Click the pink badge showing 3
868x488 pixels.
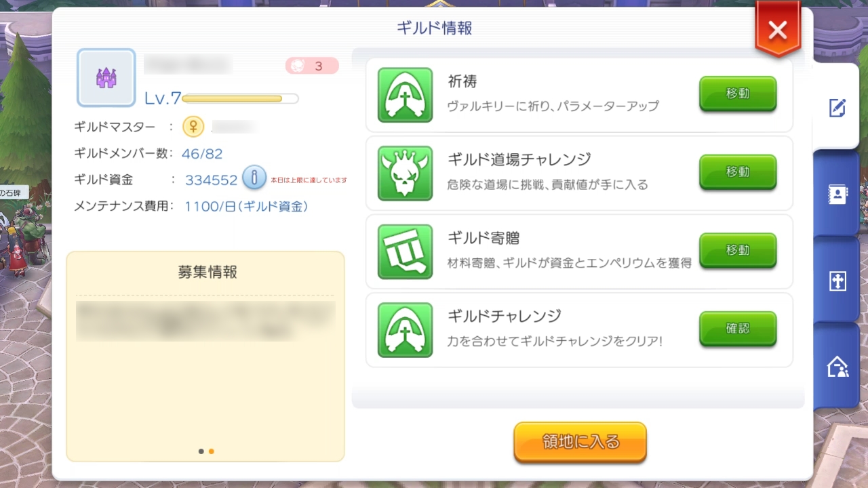point(312,66)
